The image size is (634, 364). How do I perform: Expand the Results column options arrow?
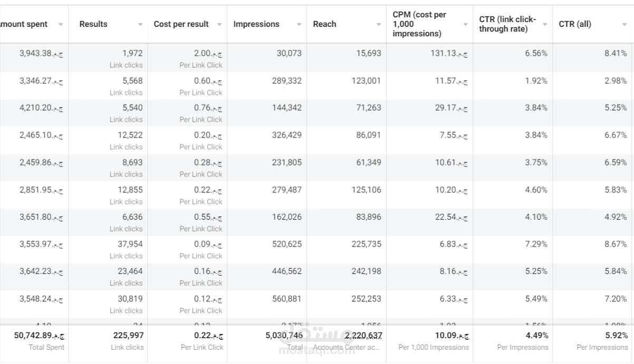[140, 24]
